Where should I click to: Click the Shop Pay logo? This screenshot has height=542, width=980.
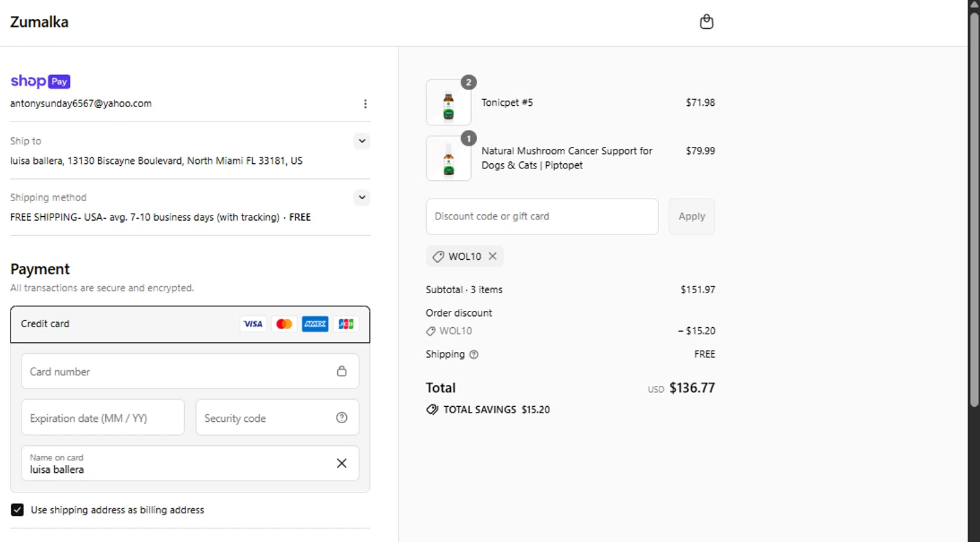coord(41,82)
